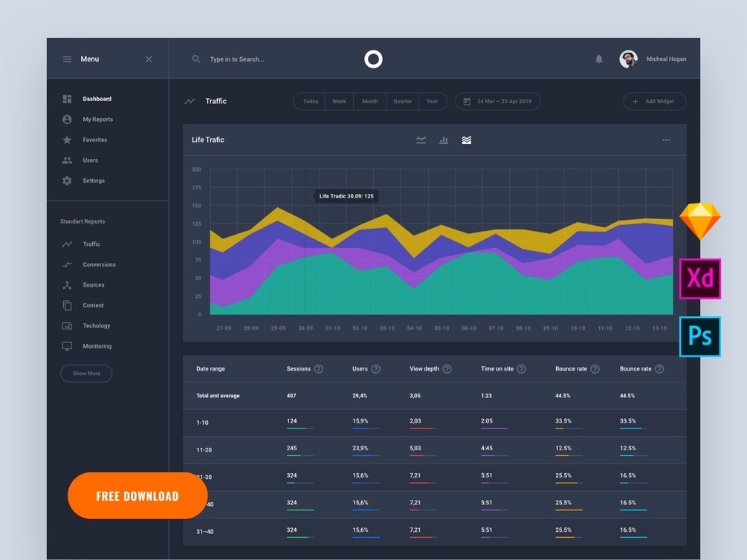Click the sessions value 245

tap(291, 448)
